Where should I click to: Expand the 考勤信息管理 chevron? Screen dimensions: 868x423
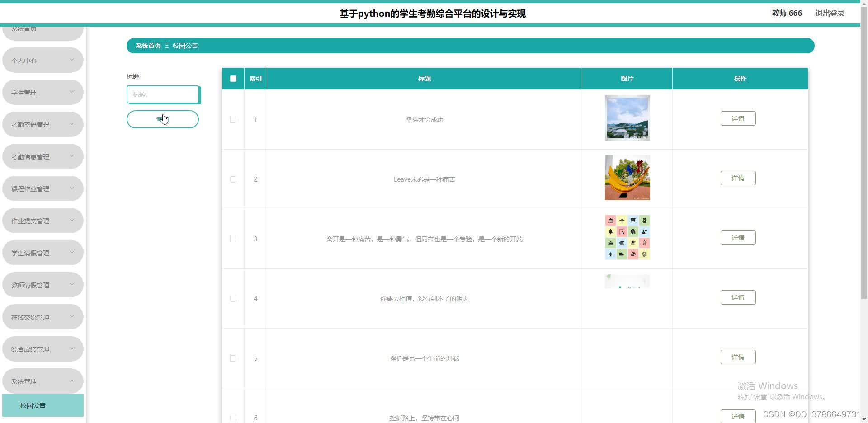pos(72,156)
